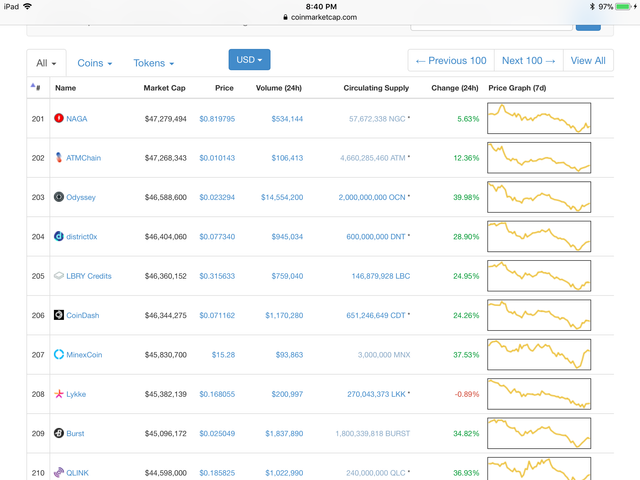Click the Burst coin logo icon

click(x=59, y=433)
